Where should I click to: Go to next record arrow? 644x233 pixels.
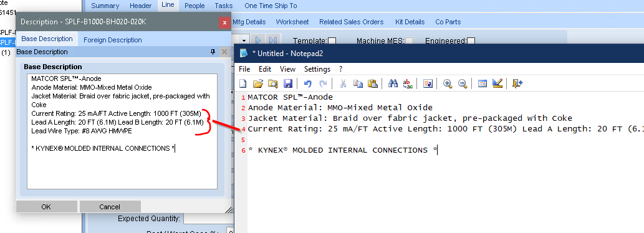(258, 40)
